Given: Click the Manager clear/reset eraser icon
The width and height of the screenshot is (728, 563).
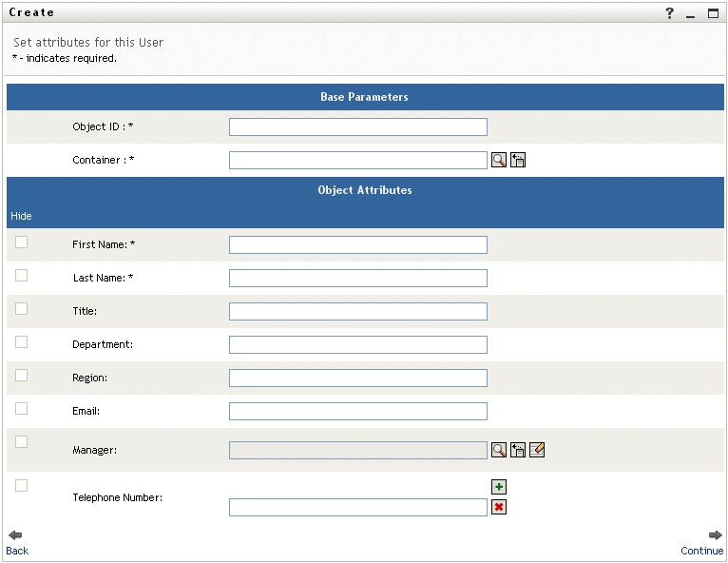Looking at the screenshot, I should (537, 450).
